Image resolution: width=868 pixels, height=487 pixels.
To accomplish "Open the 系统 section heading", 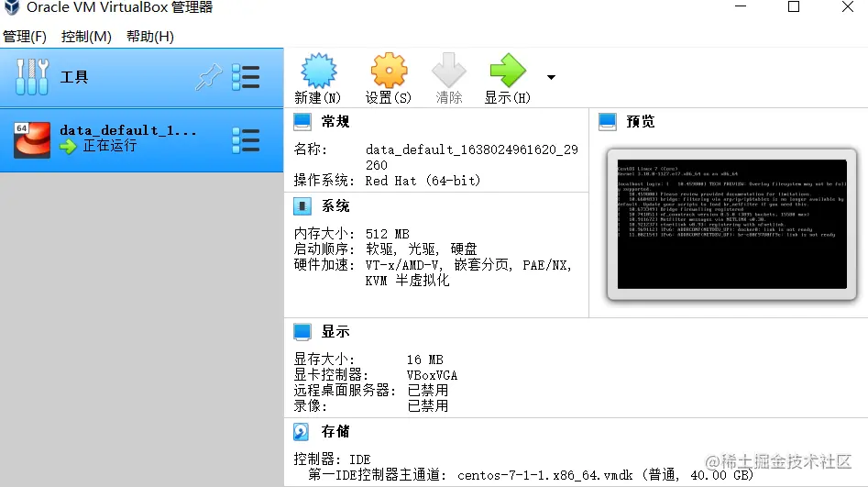I will point(335,206).
